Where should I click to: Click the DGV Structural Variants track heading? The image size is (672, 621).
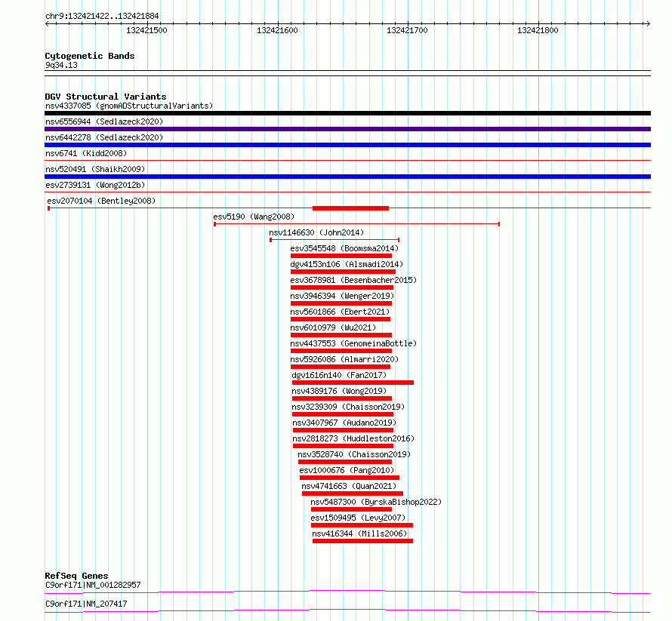(x=106, y=97)
